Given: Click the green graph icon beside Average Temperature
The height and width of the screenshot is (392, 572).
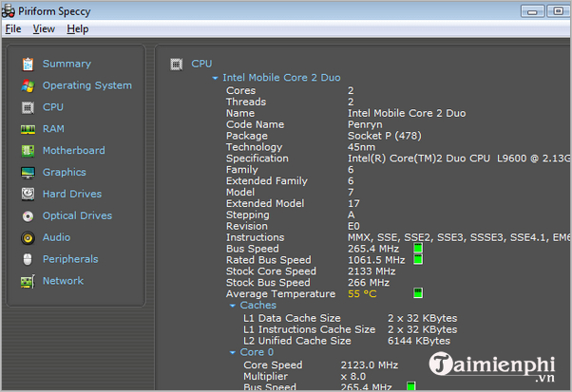Looking at the screenshot, I should pyautogui.click(x=418, y=293).
